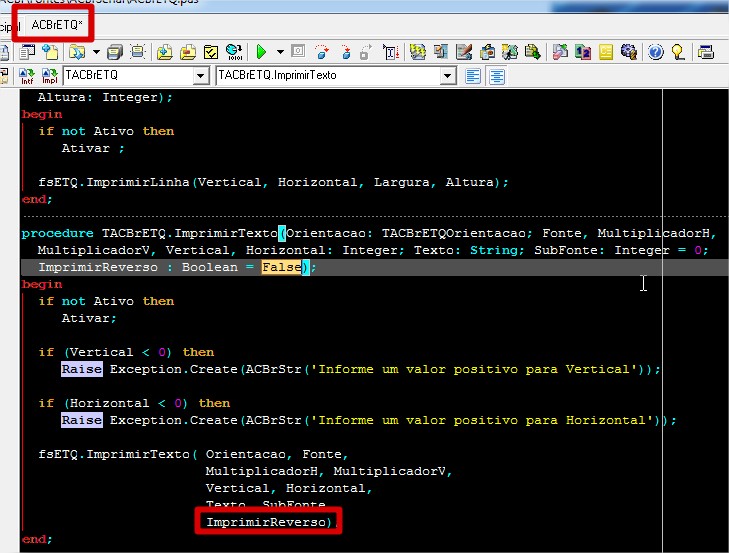Viewport: 729px width, 553px height.
Task: Click the eraser document cleanup icon
Action: click(560, 52)
